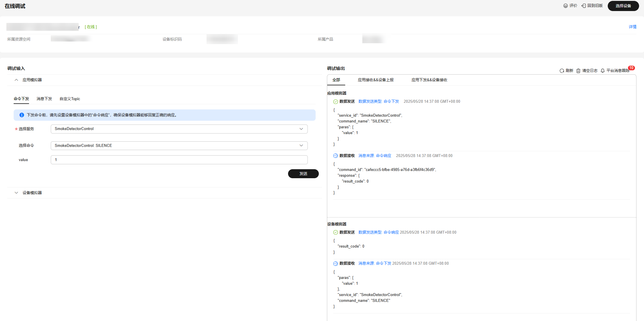Click the 数据发送类型: 命令响应 text
The height and width of the screenshot is (321, 644).
(x=379, y=232)
